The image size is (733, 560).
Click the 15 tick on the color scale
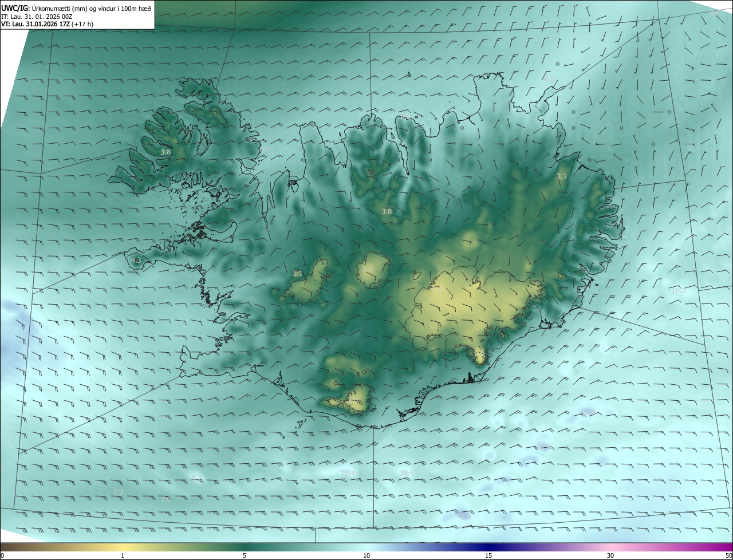pyautogui.click(x=488, y=555)
